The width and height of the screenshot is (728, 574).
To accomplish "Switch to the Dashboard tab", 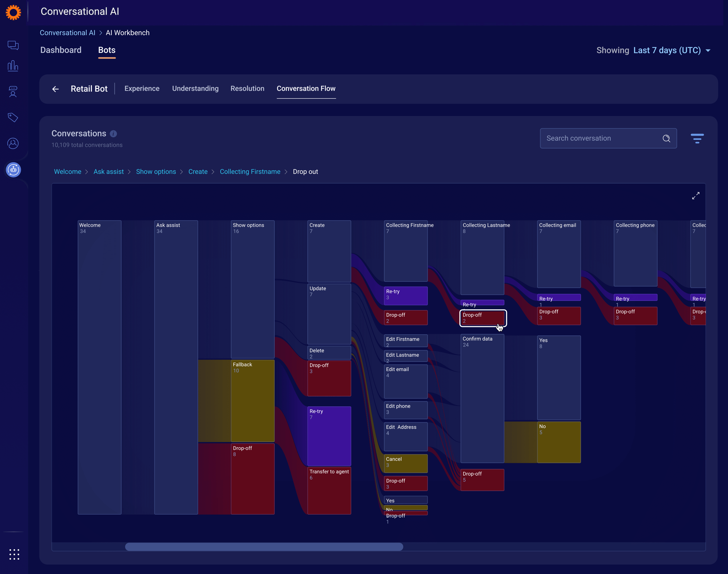I will click(x=61, y=50).
